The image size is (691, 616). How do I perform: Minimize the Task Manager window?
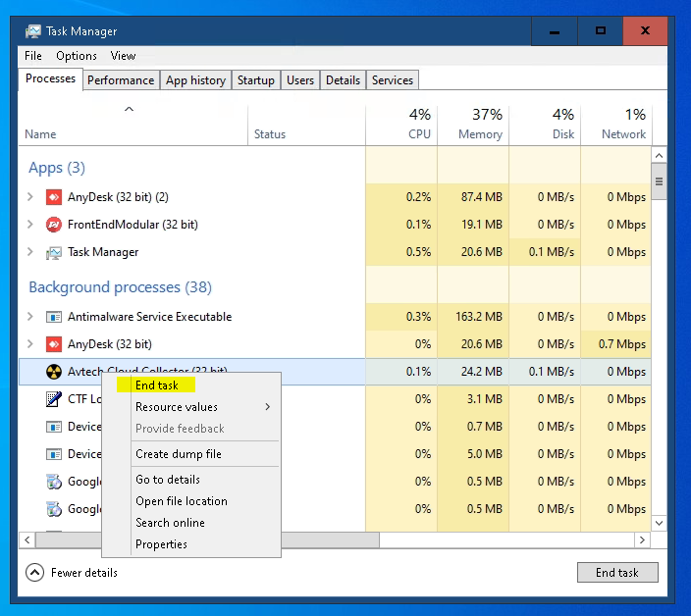point(555,31)
